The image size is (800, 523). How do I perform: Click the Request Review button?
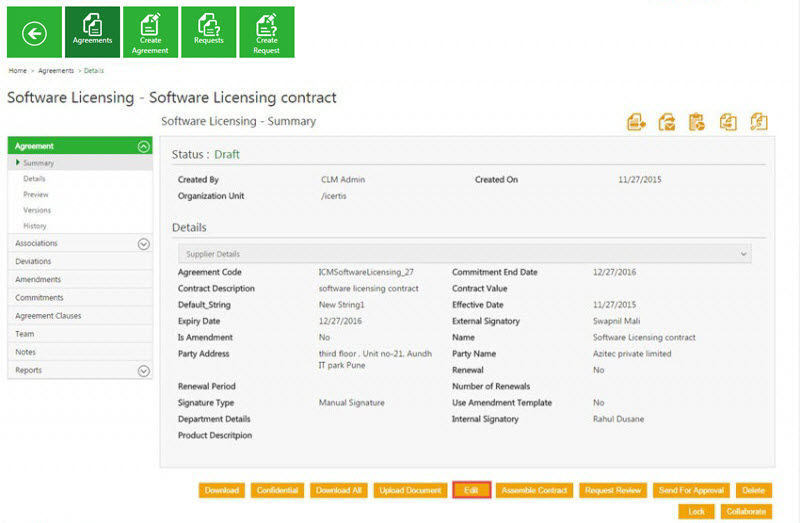(613, 490)
